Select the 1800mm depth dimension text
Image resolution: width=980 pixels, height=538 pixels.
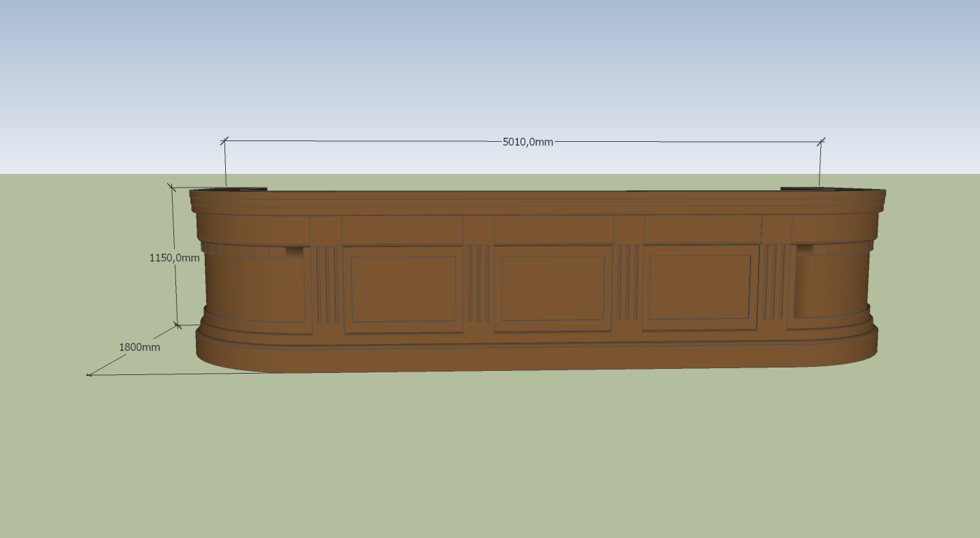pos(139,347)
